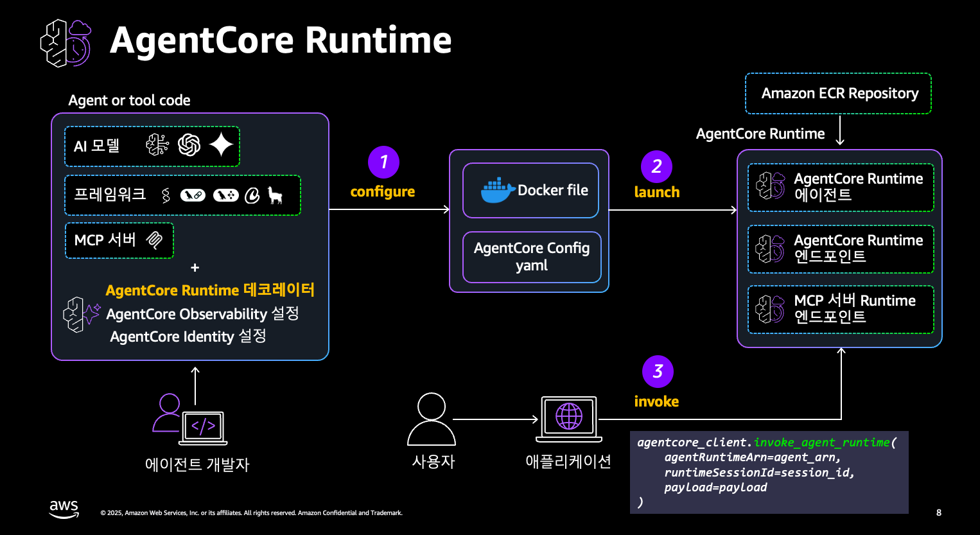
Task: Click the 'MCP 서버 Runtime 엔드포인트' text
Action: 855,308
